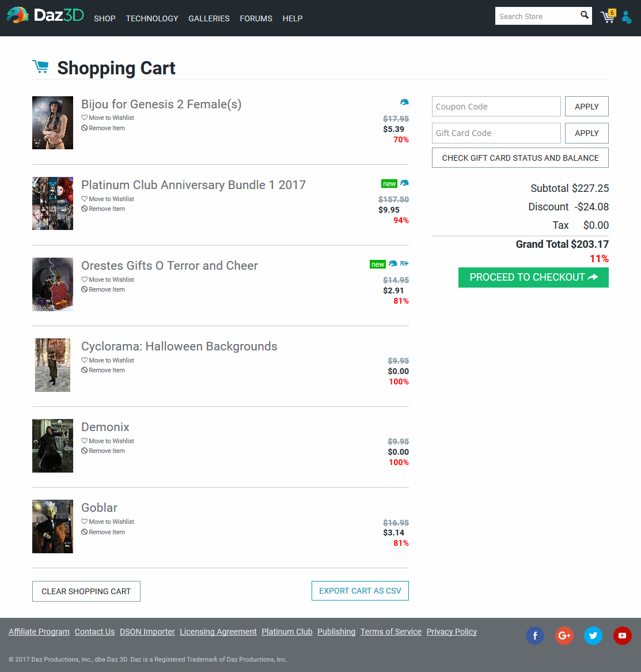This screenshot has width=641, height=672.
Task: Remove Goblar from cart
Action: pos(103,532)
